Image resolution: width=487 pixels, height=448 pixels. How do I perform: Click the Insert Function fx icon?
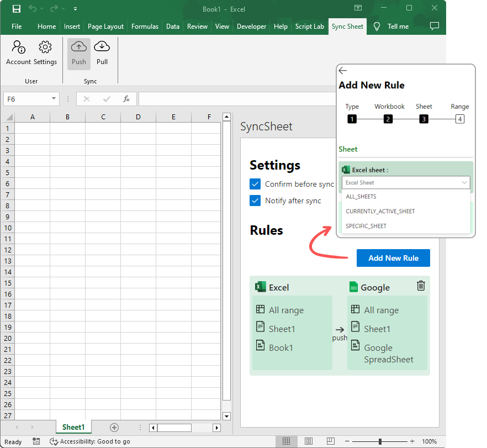point(126,99)
